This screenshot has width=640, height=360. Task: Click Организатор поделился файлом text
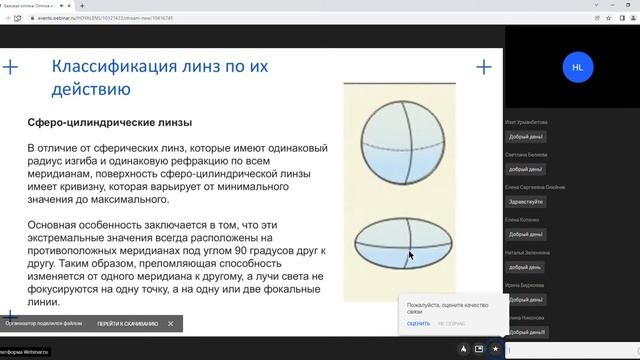pos(44,324)
